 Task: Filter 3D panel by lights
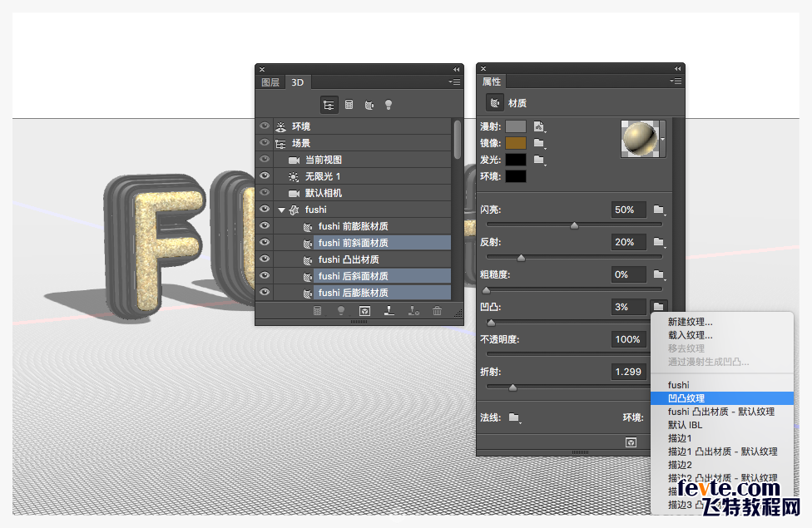tap(389, 105)
